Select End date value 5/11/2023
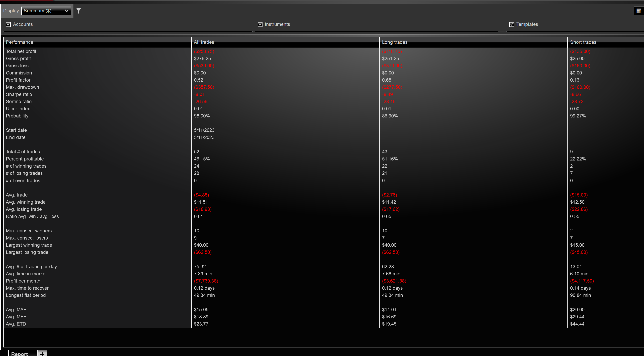 point(204,137)
